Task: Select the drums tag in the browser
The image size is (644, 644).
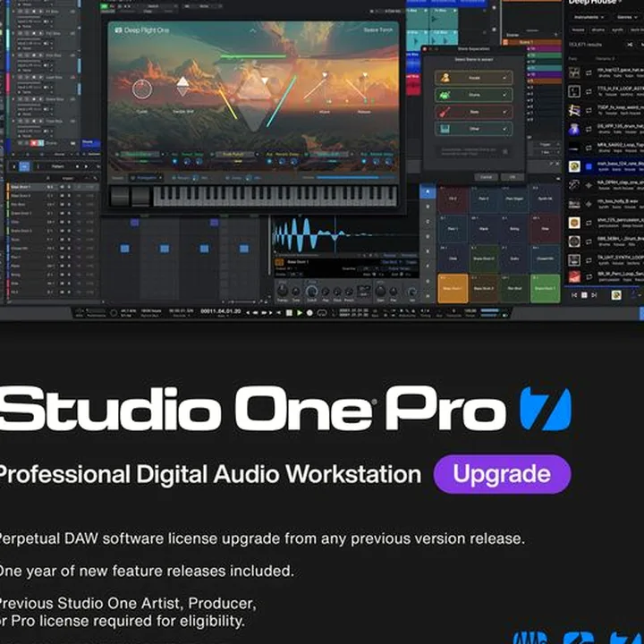Action: (x=598, y=30)
